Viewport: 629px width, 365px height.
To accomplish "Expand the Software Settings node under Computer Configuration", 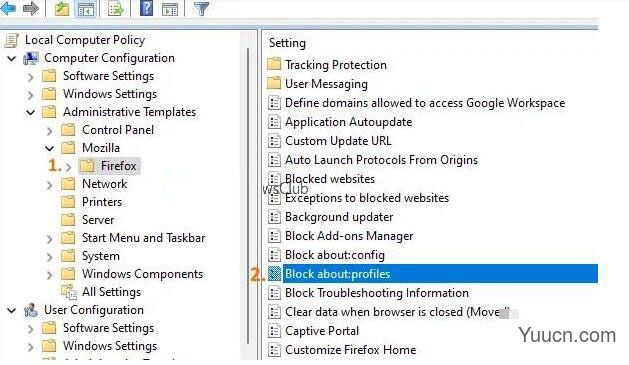I will (x=30, y=77).
